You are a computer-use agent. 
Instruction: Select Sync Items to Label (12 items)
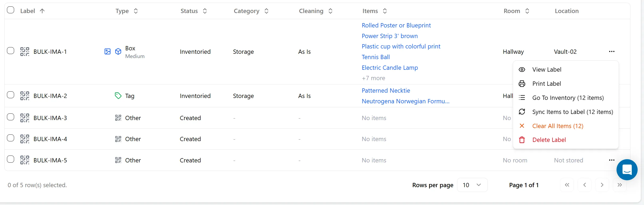(566, 112)
